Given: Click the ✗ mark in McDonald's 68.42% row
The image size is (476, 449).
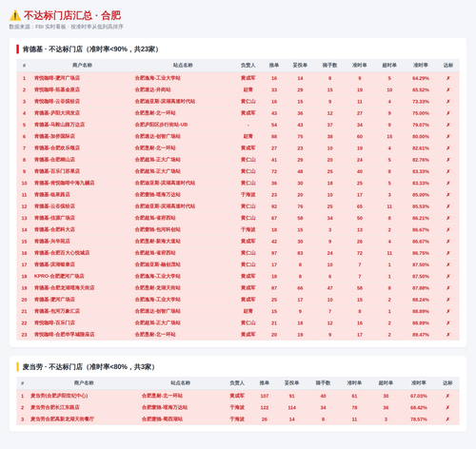Looking at the screenshot, I should pos(447,407).
